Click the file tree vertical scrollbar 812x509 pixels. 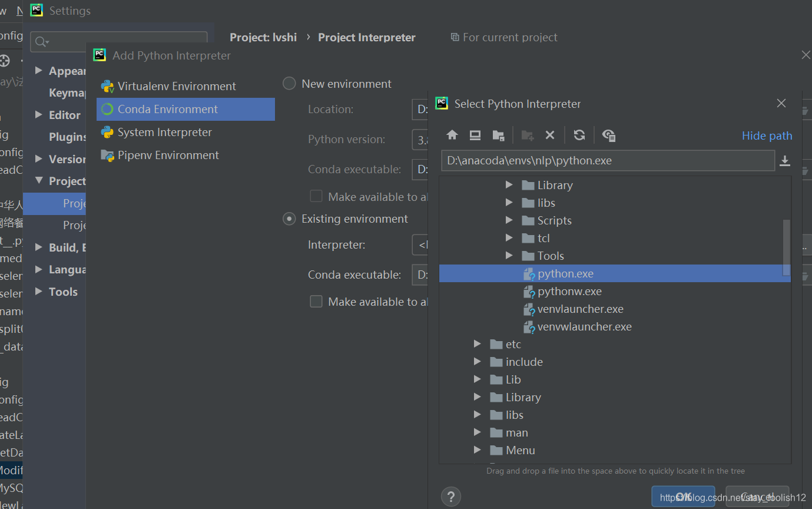[x=787, y=247]
